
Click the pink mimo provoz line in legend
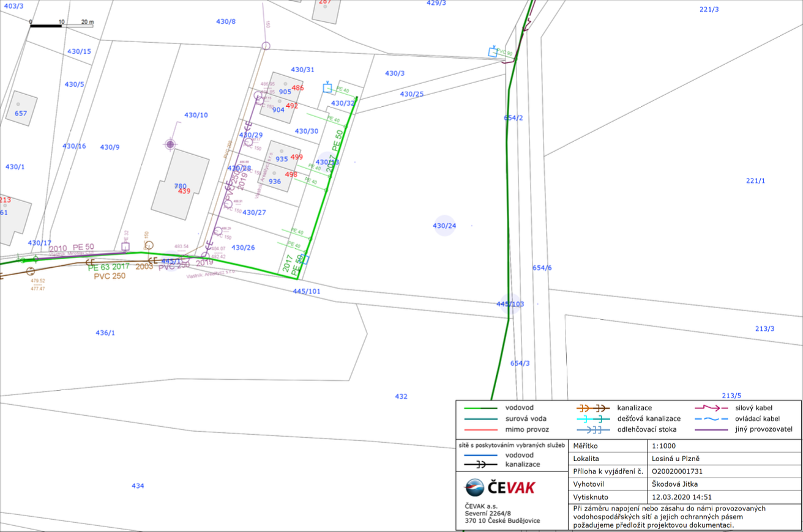(480, 429)
